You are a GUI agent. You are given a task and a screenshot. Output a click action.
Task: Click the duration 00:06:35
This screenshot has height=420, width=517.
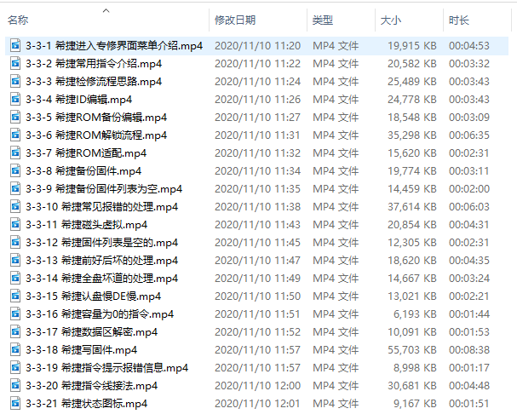point(468,135)
